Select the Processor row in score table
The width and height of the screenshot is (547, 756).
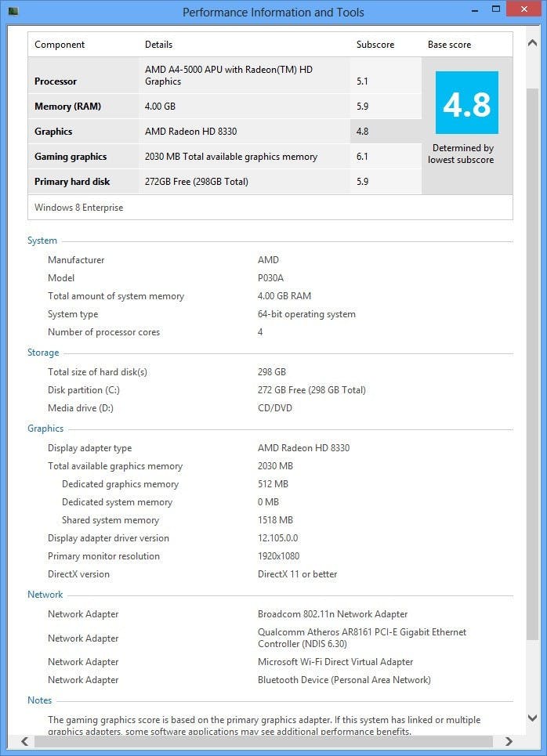coord(56,81)
